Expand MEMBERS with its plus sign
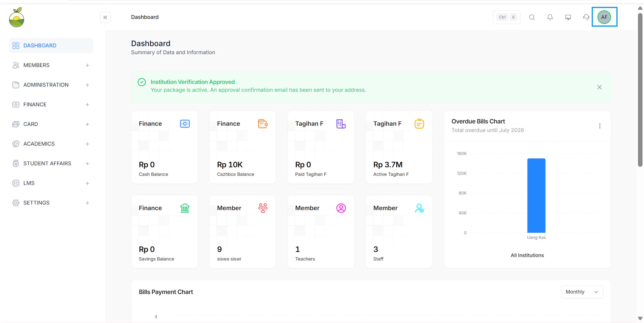This screenshot has height=323, width=644. [x=87, y=65]
